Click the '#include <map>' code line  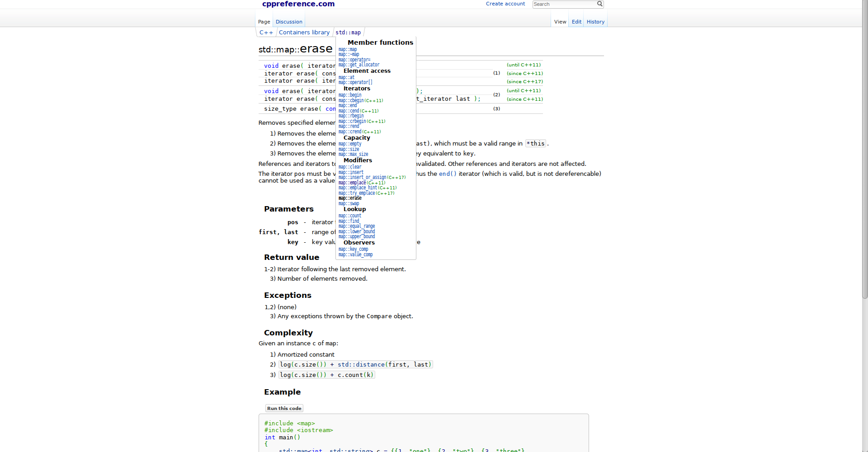point(289,424)
